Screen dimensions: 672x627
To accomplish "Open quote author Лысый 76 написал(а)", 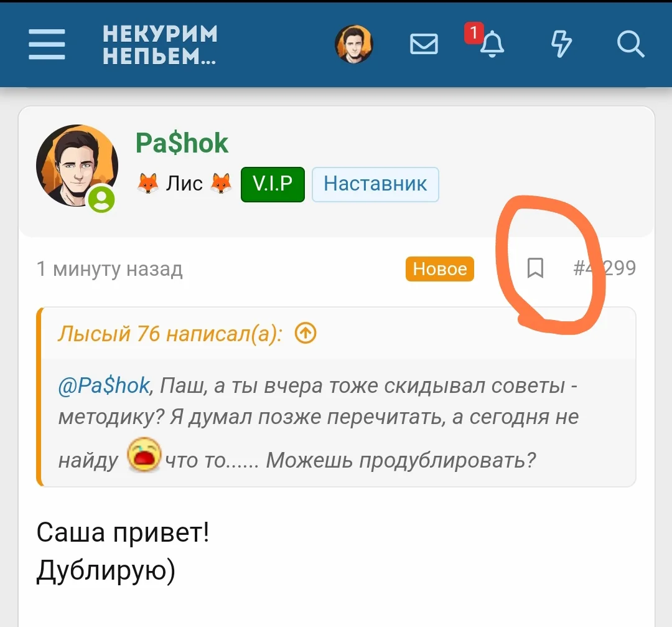I will click(170, 334).
